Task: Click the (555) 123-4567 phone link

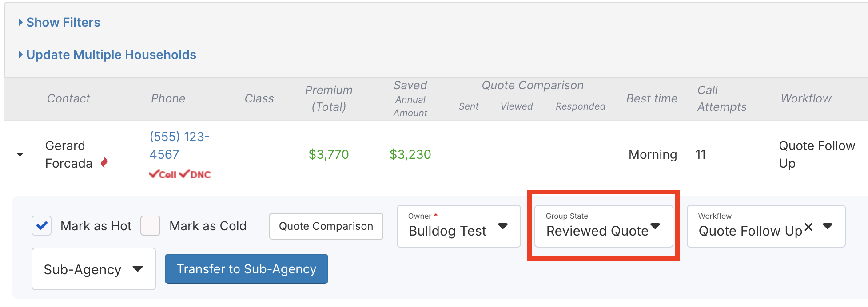Action: (179, 145)
